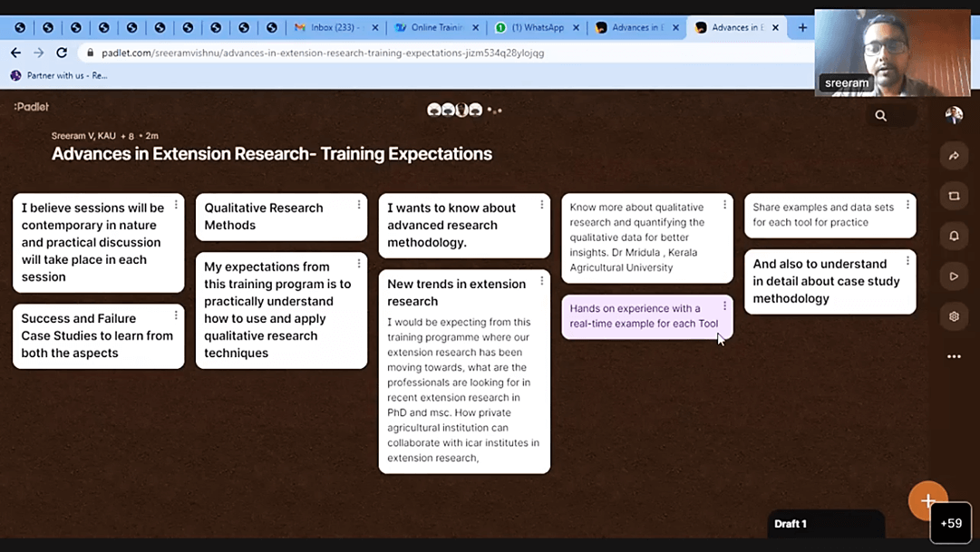This screenshot has height=552, width=980.
Task: Open three-dot menu on Qualitative Research Methods post
Action: (x=359, y=205)
